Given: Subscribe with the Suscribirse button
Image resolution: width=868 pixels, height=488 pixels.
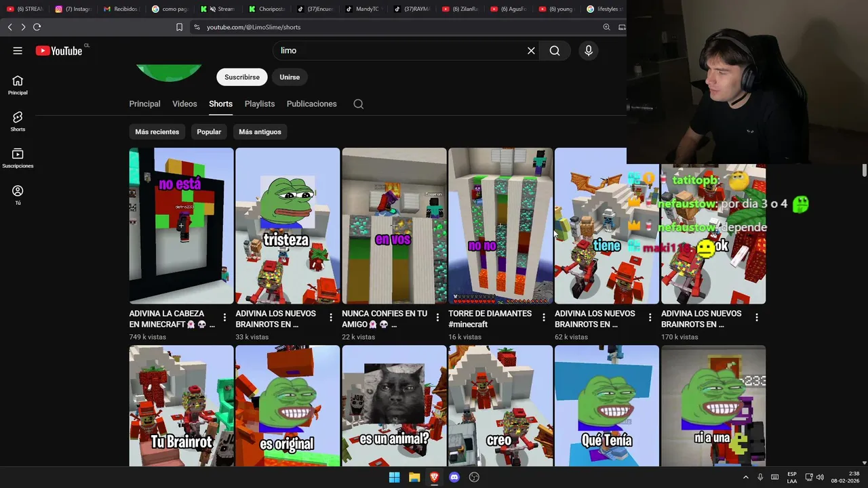Looking at the screenshot, I should (242, 77).
